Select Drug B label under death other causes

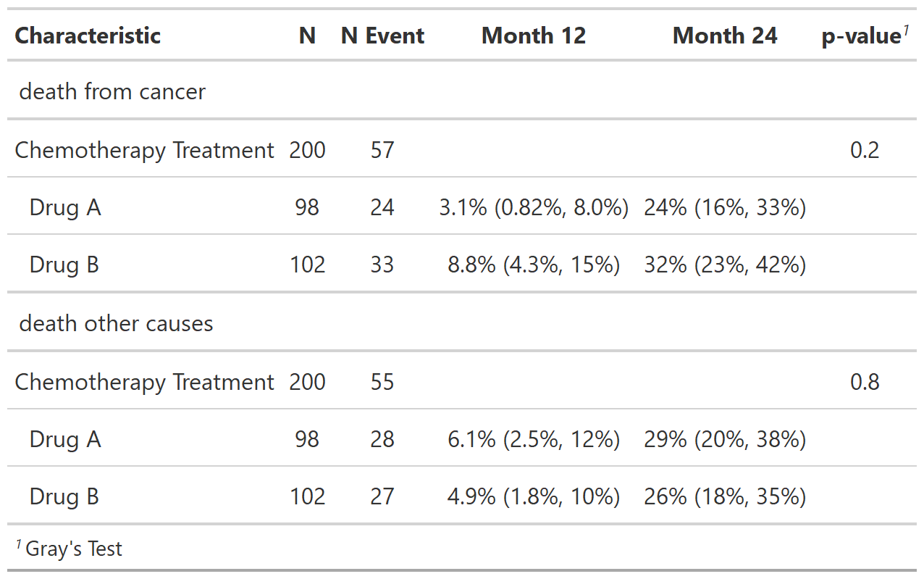[64, 496]
